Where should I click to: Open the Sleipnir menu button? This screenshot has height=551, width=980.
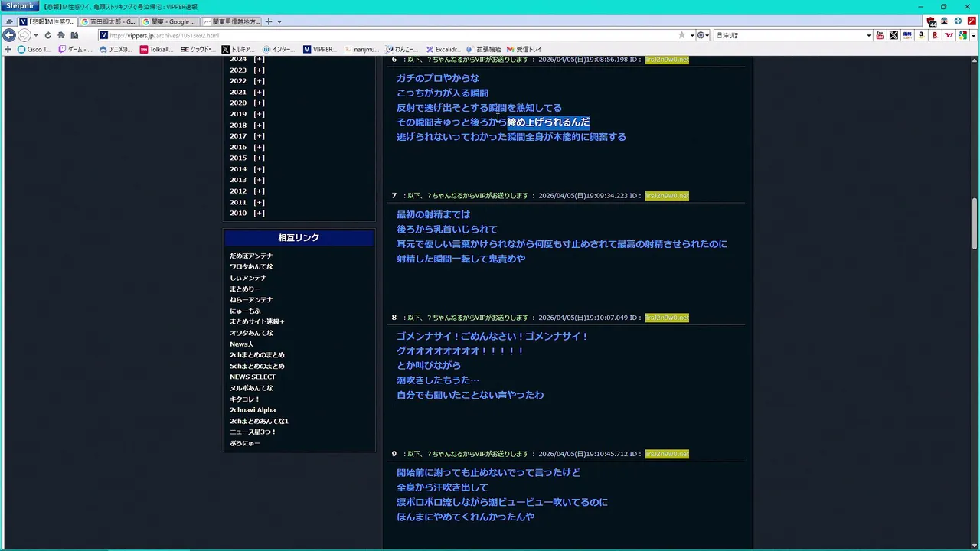pos(19,6)
